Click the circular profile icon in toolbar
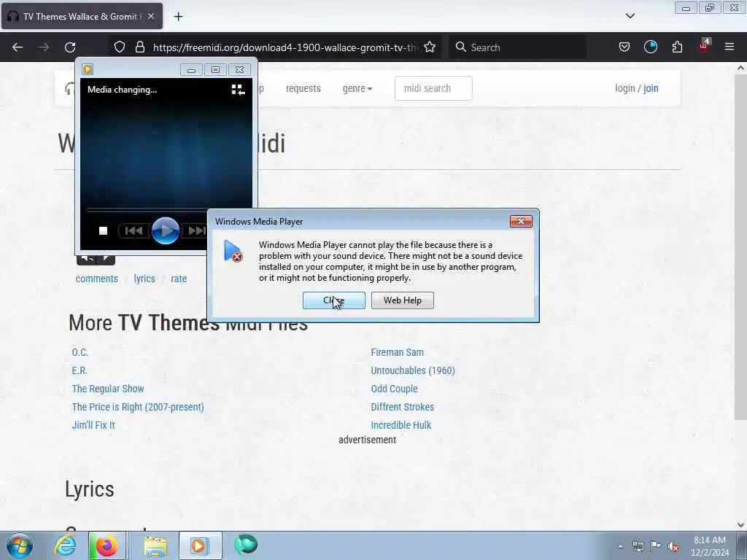This screenshot has height=560, width=747. click(x=650, y=47)
